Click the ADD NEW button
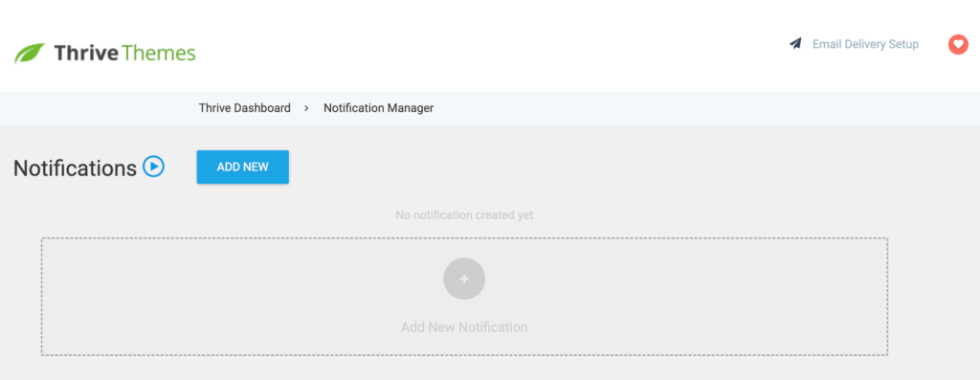This screenshot has width=980, height=380. coord(242,167)
